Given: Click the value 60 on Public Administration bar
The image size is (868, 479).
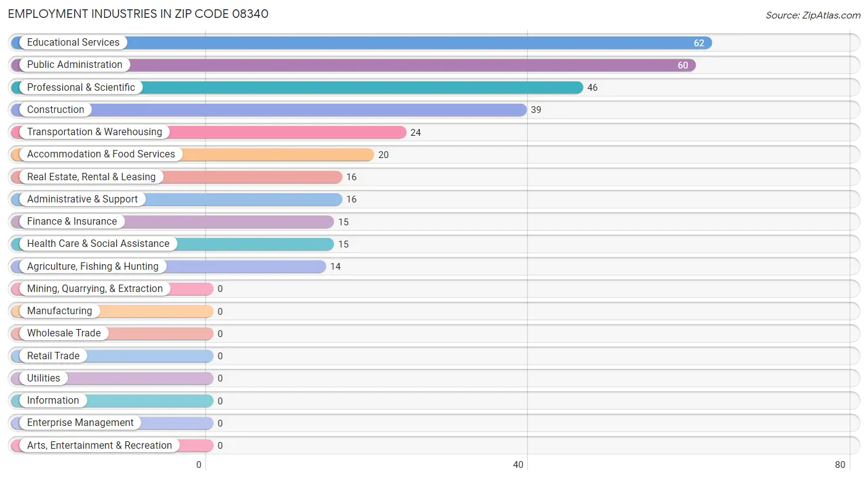Looking at the screenshot, I should click(x=683, y=65).
